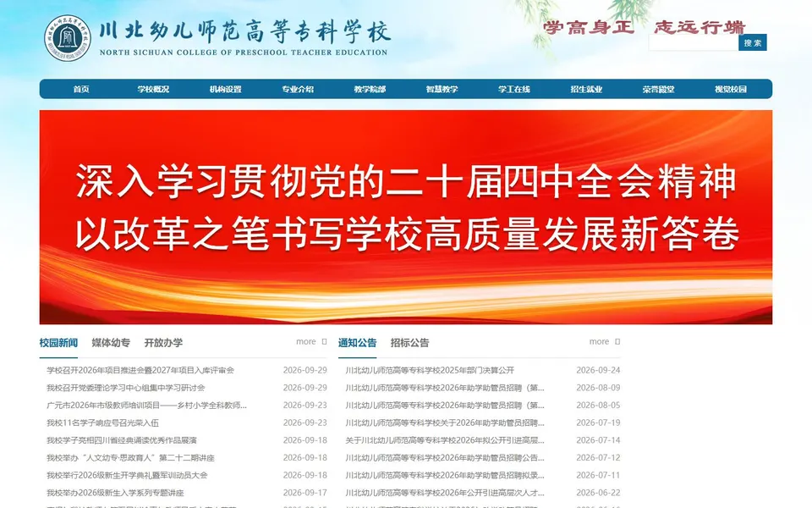Open the 荣誉殿堂 menu item
The height and width of the screenshot is (508, 812).
(x=659, y=89)
